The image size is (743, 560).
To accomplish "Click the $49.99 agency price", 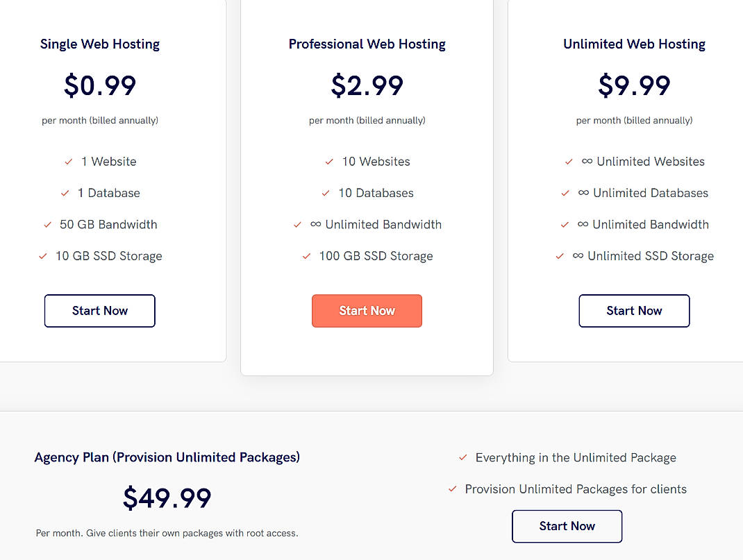I will (167, 498).
